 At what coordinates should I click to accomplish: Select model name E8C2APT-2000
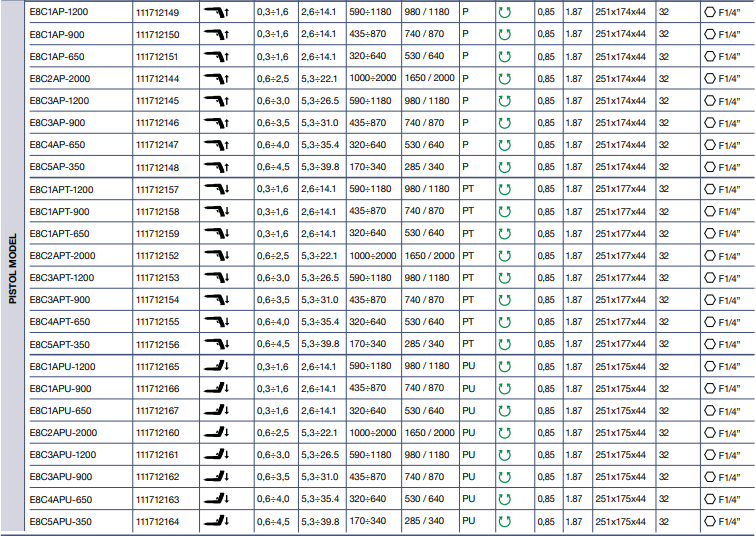(x=62, y=255)
